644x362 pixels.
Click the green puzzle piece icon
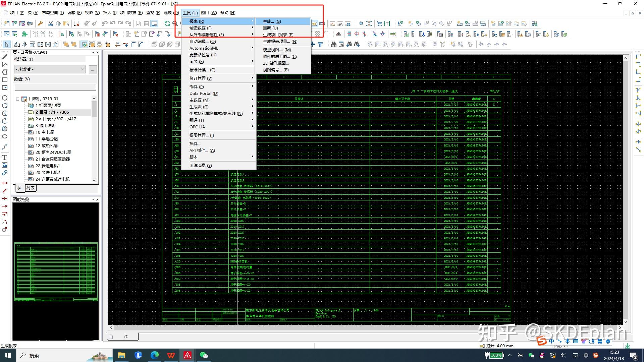[x=24, y=34]
